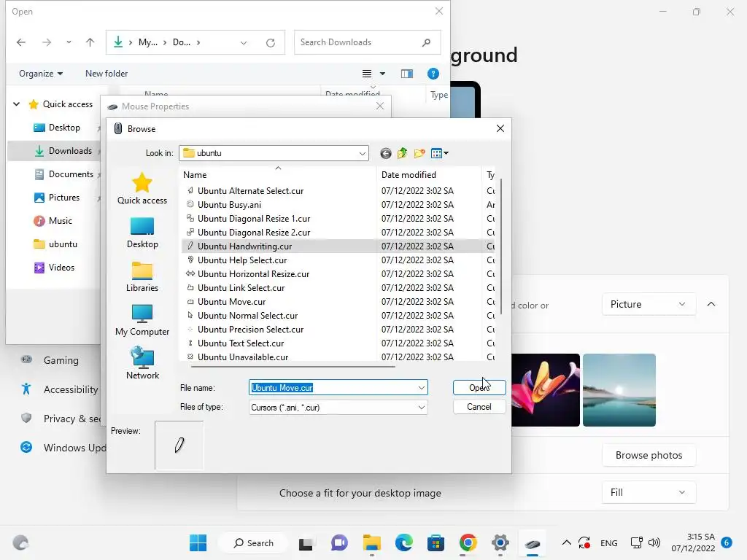Image resolution: width=747 pixels, height=560 pixels.
Task: Open Google Chrome from taskbar
Action: pyautogui.click(x=468, y=542)
